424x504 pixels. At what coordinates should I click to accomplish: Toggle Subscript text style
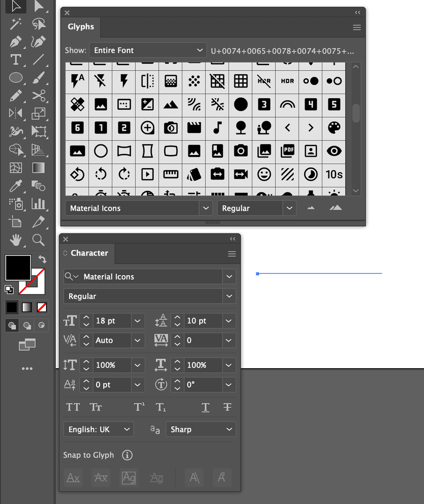pos(161,407)
